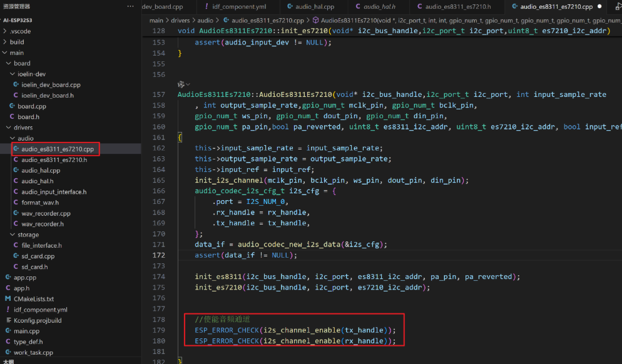Click the AI code lens icon above line 157
Viewport: 622px width, 364px height.
181,84
